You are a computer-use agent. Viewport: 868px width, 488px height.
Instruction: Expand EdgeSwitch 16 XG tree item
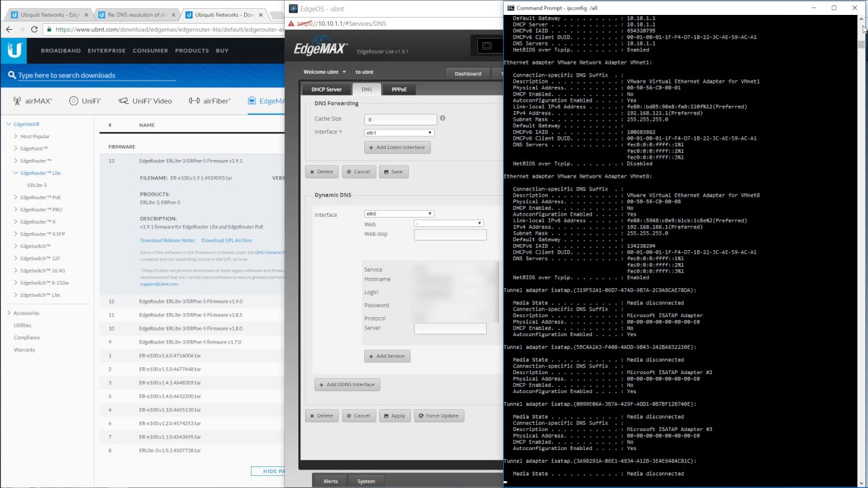click(16, 270)
